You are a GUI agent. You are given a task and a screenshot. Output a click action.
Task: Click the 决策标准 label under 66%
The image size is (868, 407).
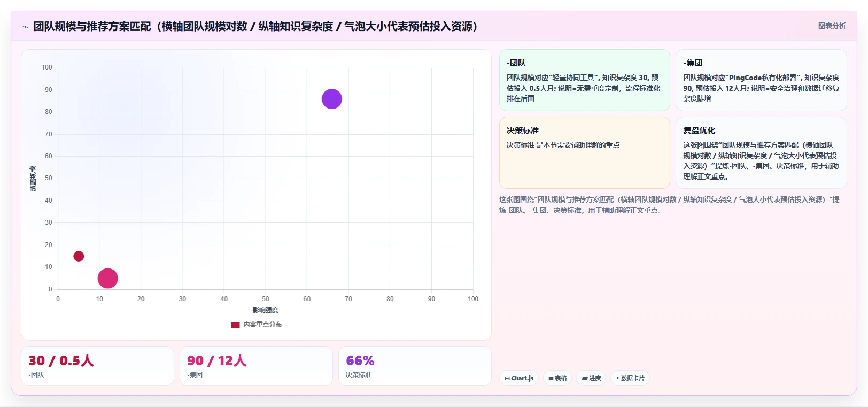coord(359,375)
